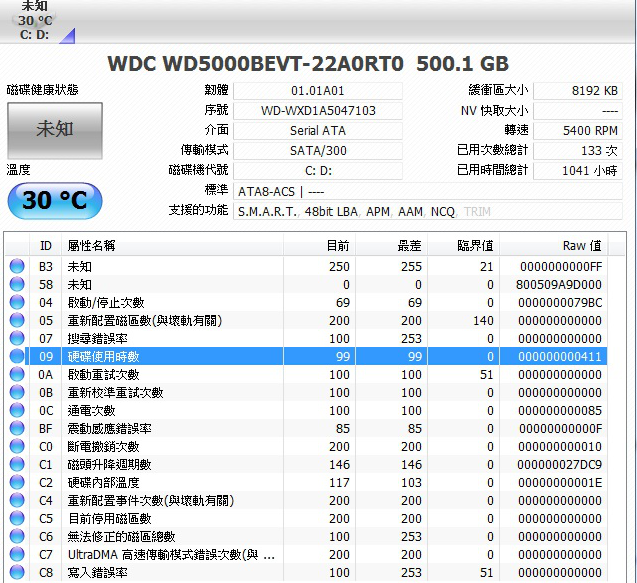Click the status orb for 目前停用磁區數 row
The width and height of the screenshot is (637, 583).
pos(17,518)
